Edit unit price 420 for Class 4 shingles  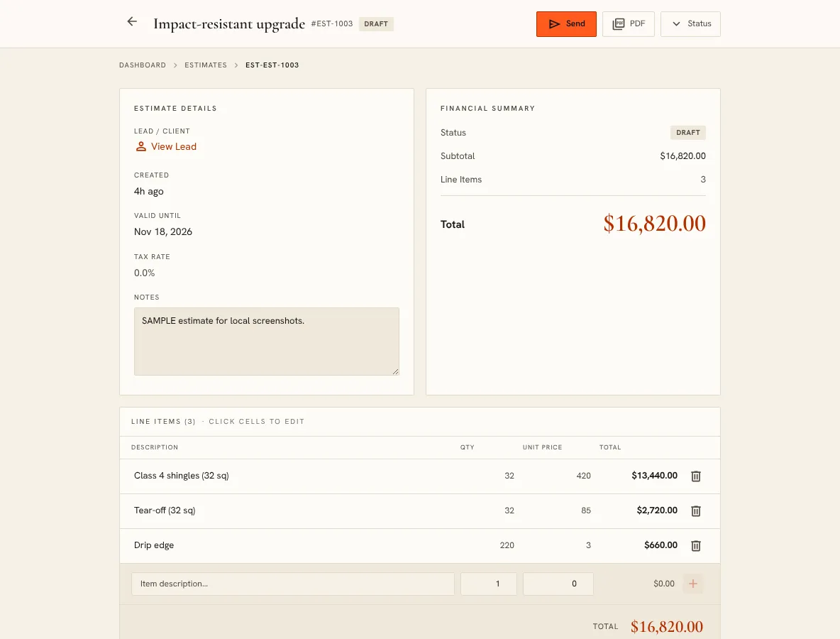[x=583, y=476]
